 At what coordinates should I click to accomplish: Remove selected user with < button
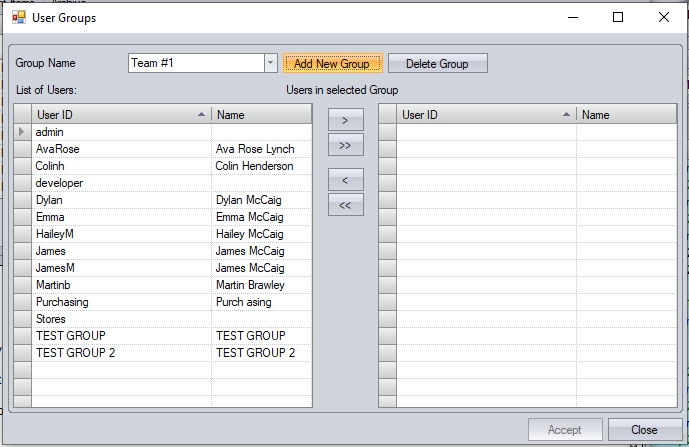click(345, 180)
